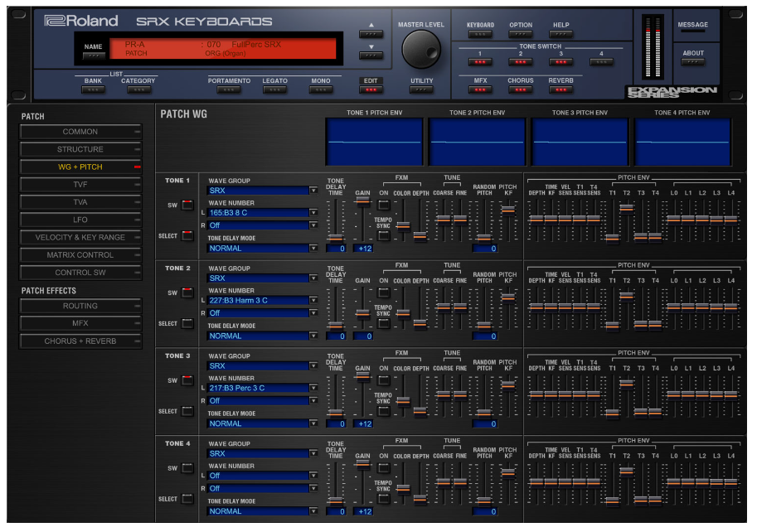Click the Tone 3 Pitch Env T2 slider handle
Image resolution: width=757 pixels, height=532 pixels.
point(627,384)
